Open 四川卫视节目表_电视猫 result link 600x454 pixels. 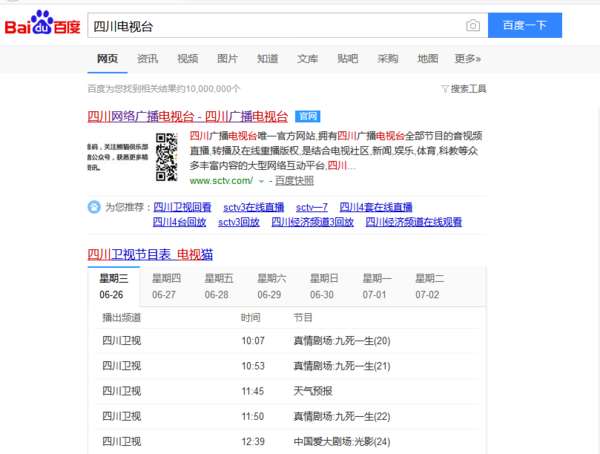150,255
